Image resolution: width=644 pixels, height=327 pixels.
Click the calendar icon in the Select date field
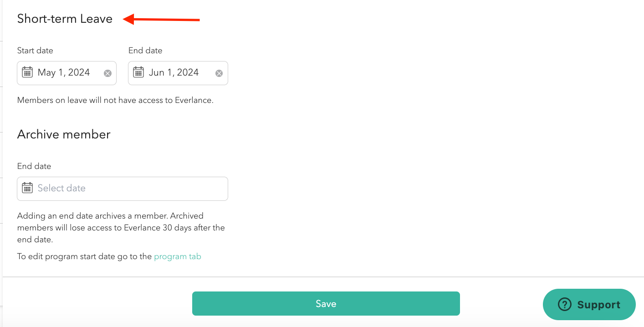click(27, 188)
